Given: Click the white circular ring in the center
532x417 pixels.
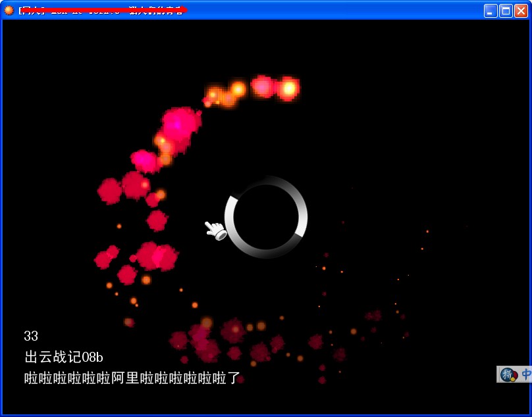Looking at the screenshot, I should (266, 217).
